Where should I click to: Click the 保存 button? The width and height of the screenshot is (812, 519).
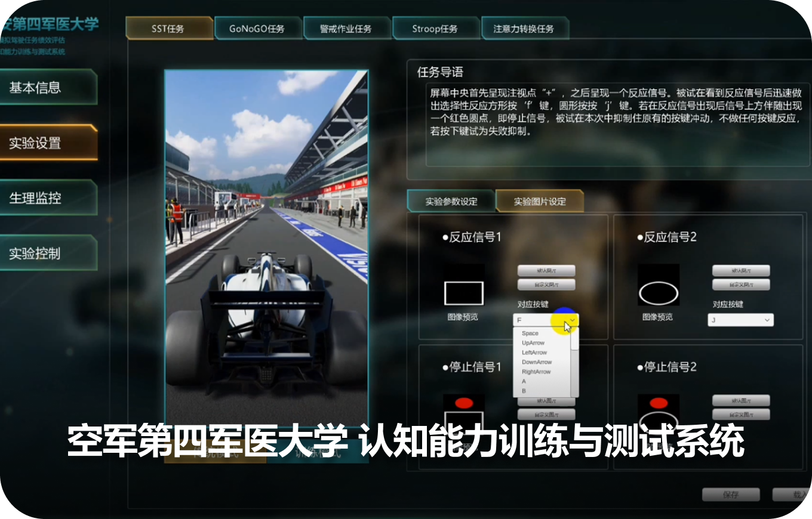tap(730, 495)
